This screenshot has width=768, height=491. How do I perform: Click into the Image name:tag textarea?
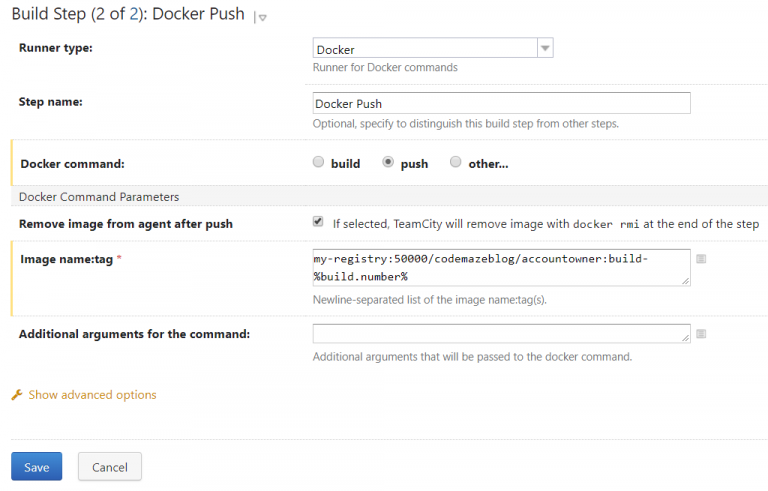pos(501,267)
